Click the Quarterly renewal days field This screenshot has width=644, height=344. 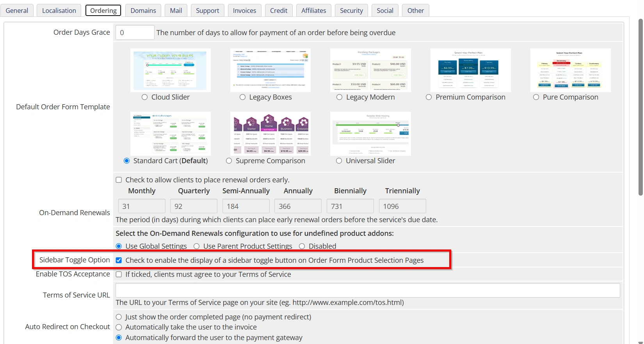194,206
